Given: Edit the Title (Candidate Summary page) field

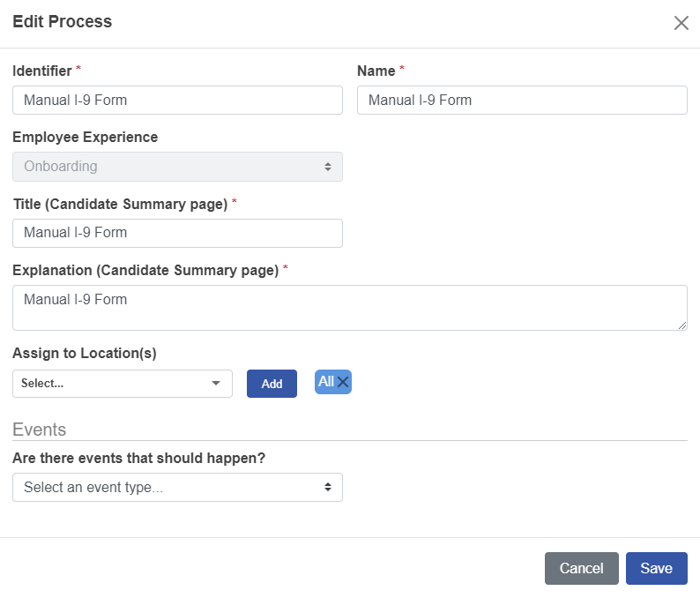Looking at the screenshot, I should coord(177,233).
